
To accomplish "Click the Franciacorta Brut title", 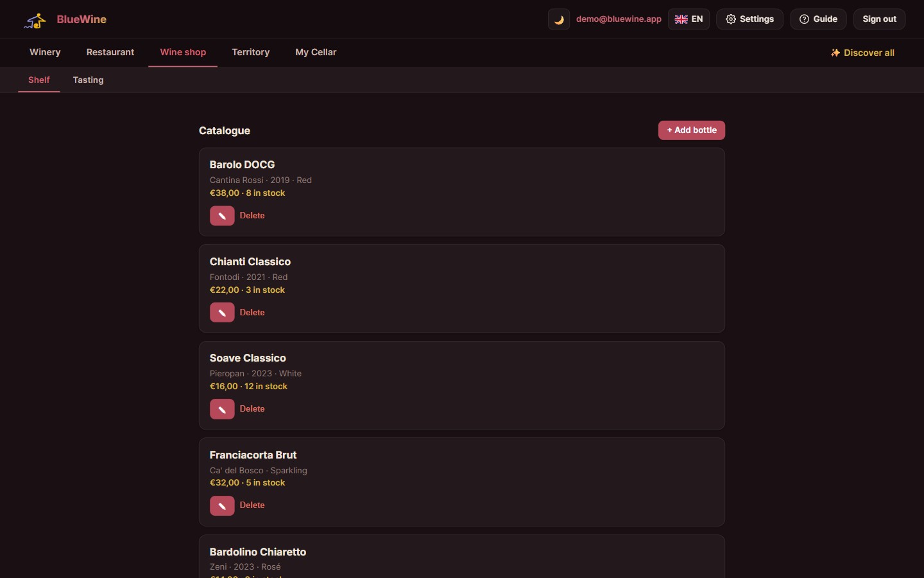I will [x=253, y=455].
